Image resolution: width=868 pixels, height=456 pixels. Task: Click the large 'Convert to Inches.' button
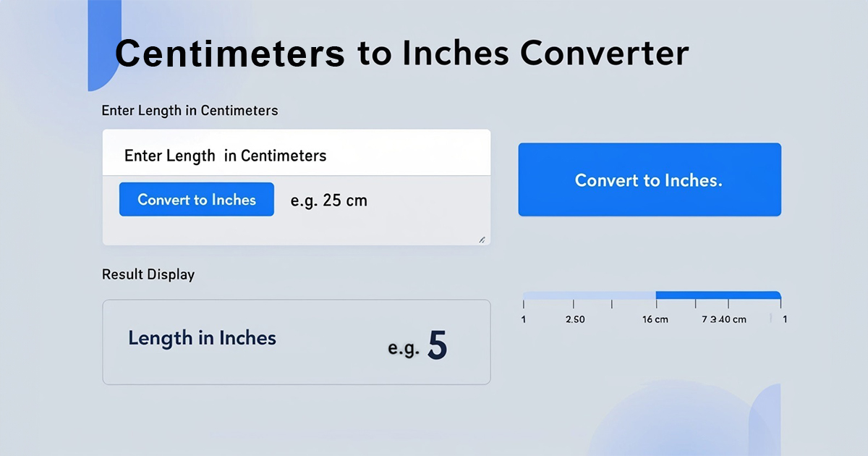649,180
